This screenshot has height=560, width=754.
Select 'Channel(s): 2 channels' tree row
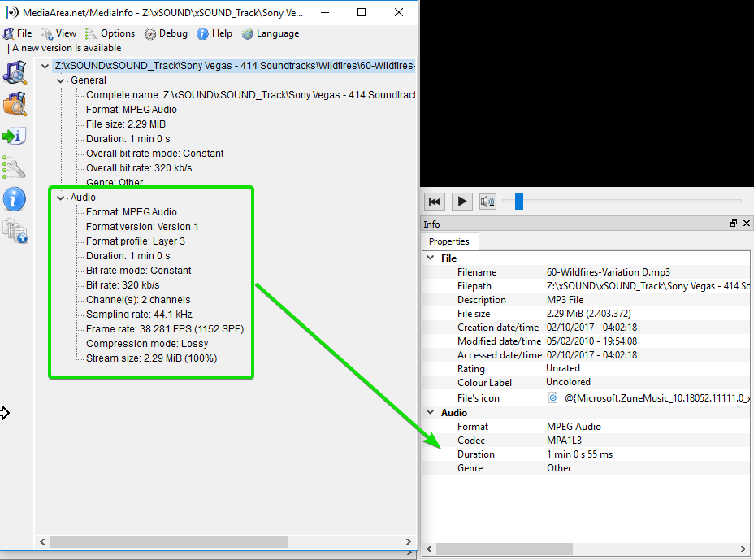coord(138,300)
